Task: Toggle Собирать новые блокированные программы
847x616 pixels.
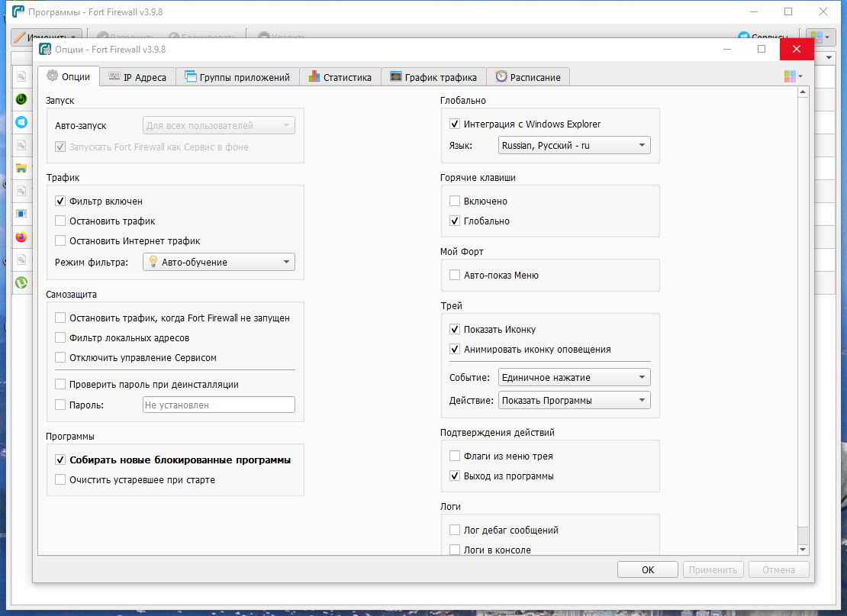Action: tap(60, 460)
